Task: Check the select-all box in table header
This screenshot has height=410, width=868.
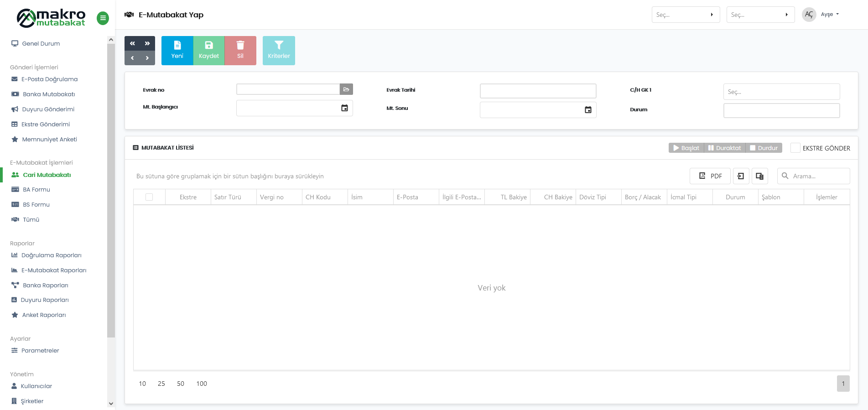Action: (149, 197)
